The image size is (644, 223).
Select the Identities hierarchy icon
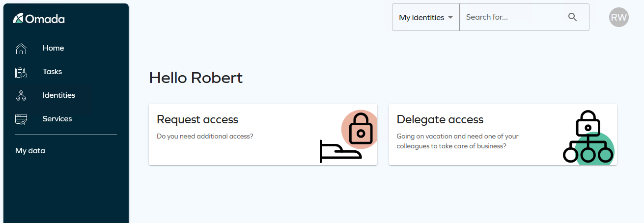(21, 96)
